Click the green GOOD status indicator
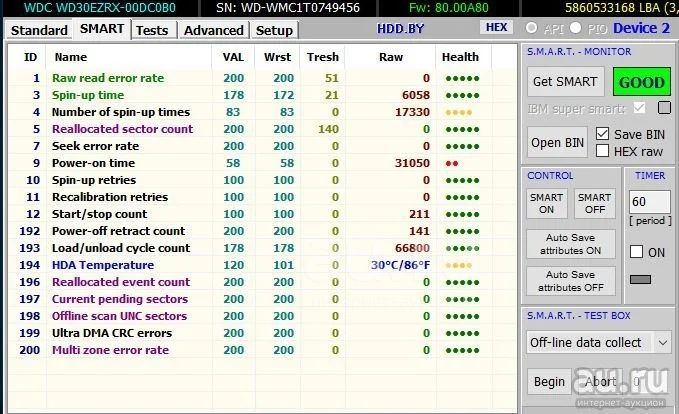This screenshot has height=414, width=679. click(642, 82)
